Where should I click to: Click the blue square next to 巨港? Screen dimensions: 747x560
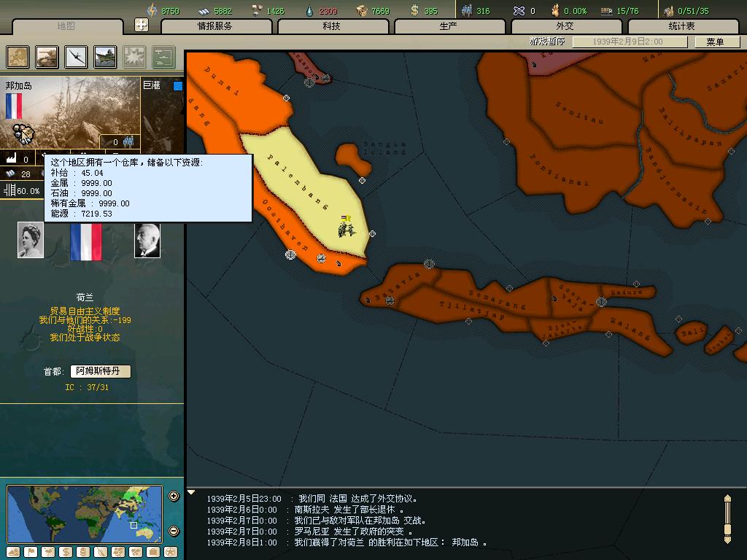coord(178,86)
